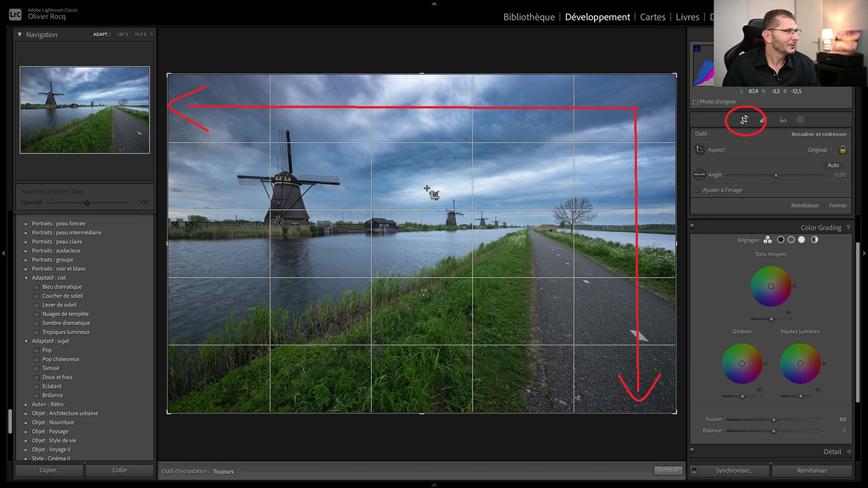This screenshot has width=868, height=488.
Task: Click the Synchroniser button
Action: pyautogui.click(x=734, y=470)
